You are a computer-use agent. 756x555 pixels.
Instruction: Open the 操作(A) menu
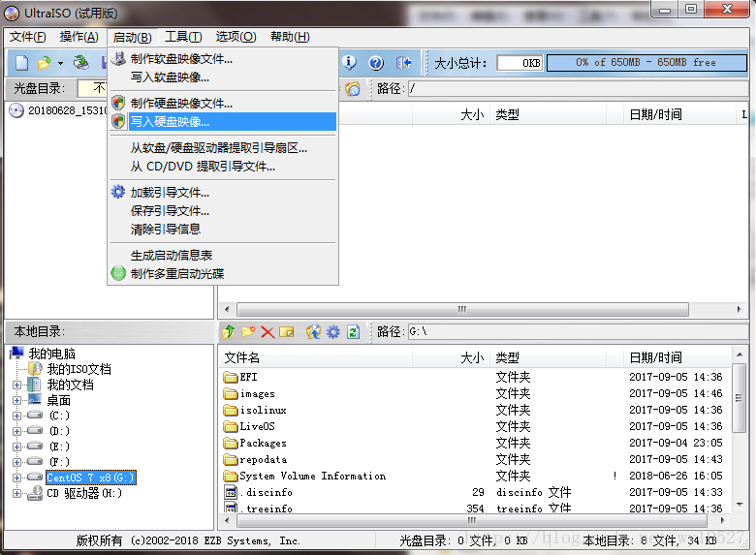click(x=79, y=37)
